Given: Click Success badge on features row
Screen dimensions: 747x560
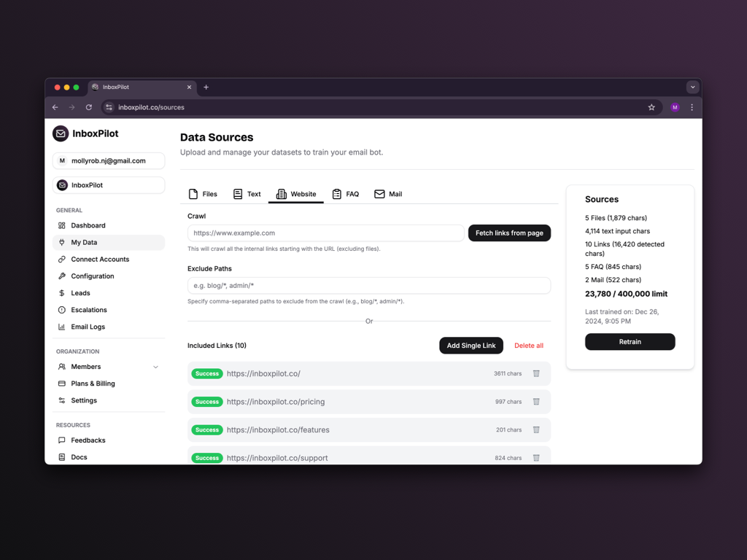Looking at the screenshot, I should click(x=207, y=430).
